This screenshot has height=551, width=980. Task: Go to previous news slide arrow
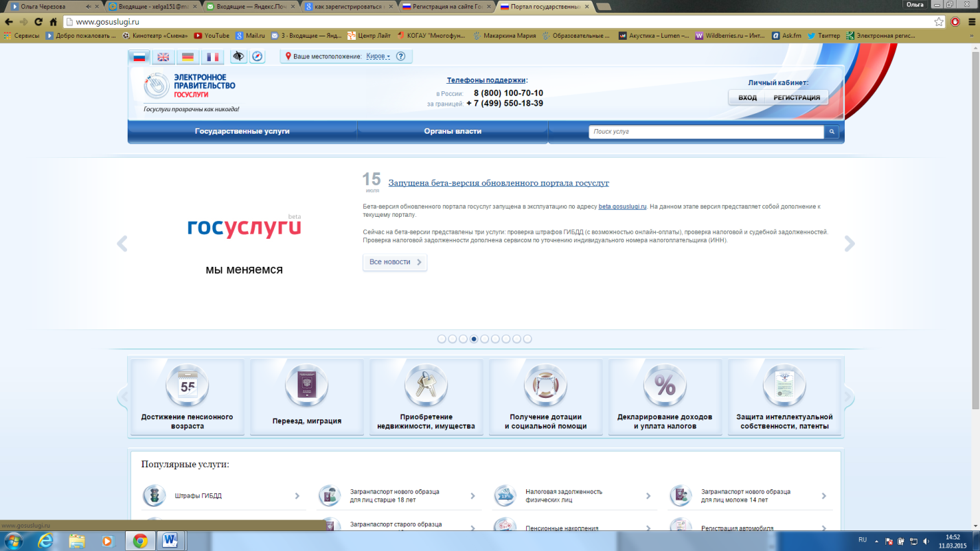coord(122,244)
